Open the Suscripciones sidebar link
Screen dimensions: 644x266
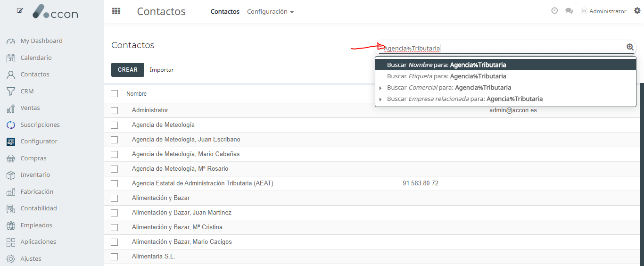(40, 125)
